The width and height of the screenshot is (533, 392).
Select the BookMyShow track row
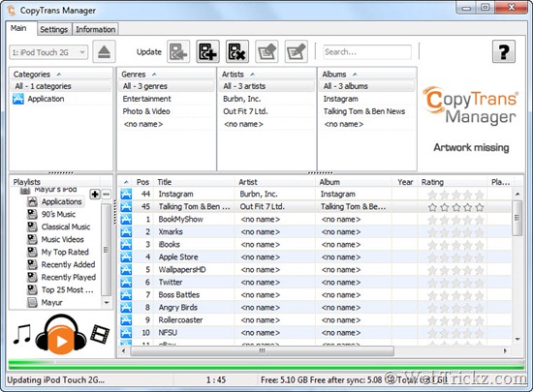[x=316, y=220]
